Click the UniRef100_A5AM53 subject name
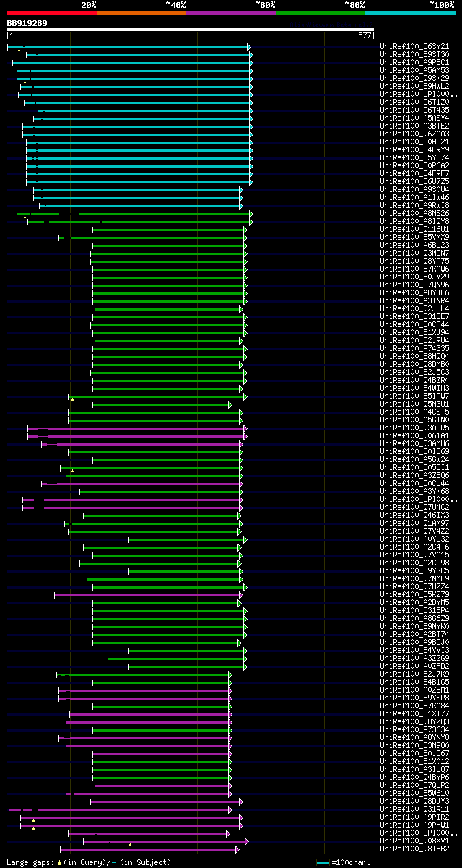The width and height of the screenshot is (462, 868). point(416,70)
